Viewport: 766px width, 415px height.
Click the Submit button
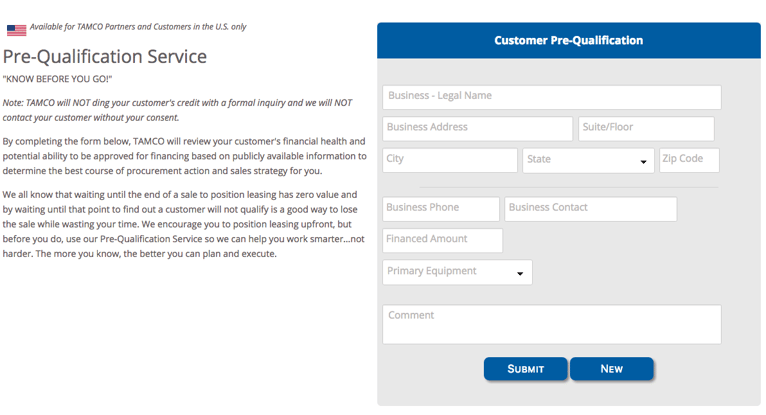coord(526,369)
